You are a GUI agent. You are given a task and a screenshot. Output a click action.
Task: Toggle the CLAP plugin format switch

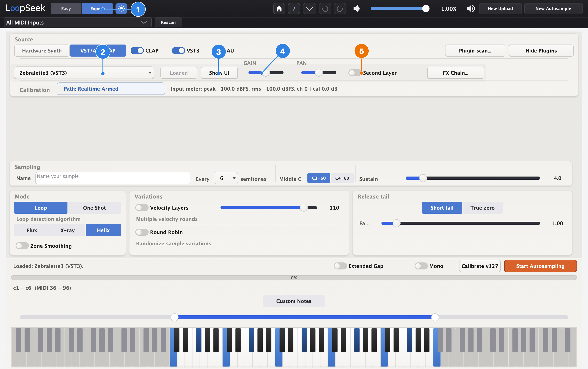tap(137, 51)
